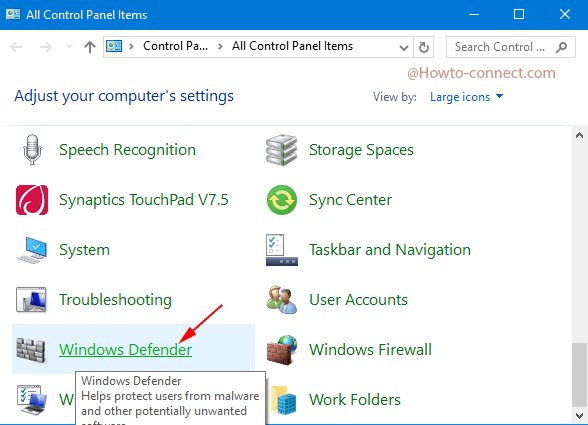This screenshot has height=425, width=588.
Task: Click the vertical scrollbar thumb
Action: (x=579, y=375)
